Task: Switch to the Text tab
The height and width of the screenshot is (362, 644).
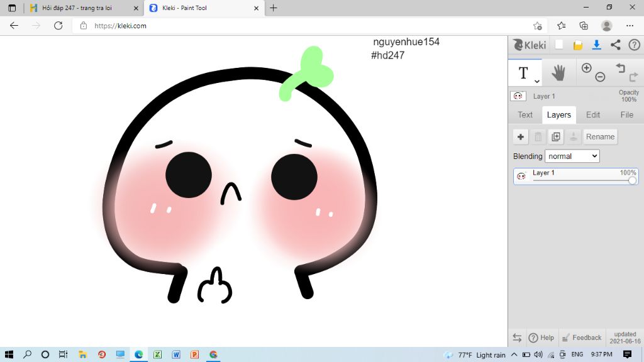Action: click(525, 115)
